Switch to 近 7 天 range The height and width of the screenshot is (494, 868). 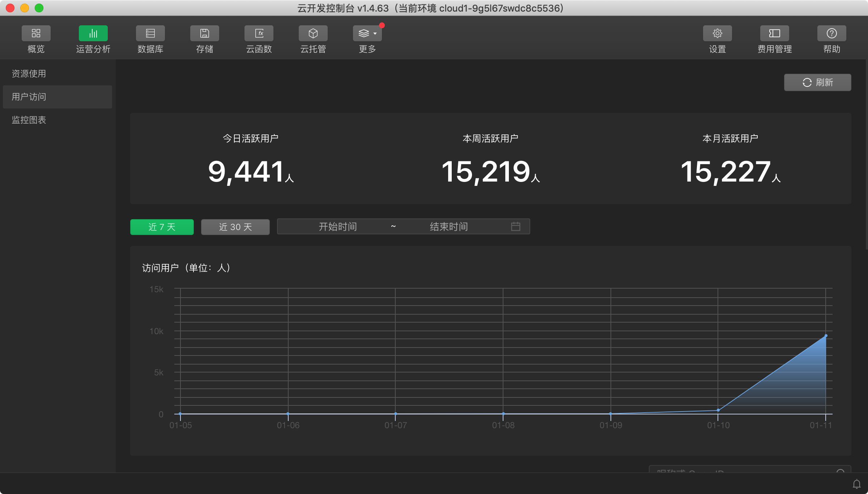pyautogui.click(x=162, y=227)
